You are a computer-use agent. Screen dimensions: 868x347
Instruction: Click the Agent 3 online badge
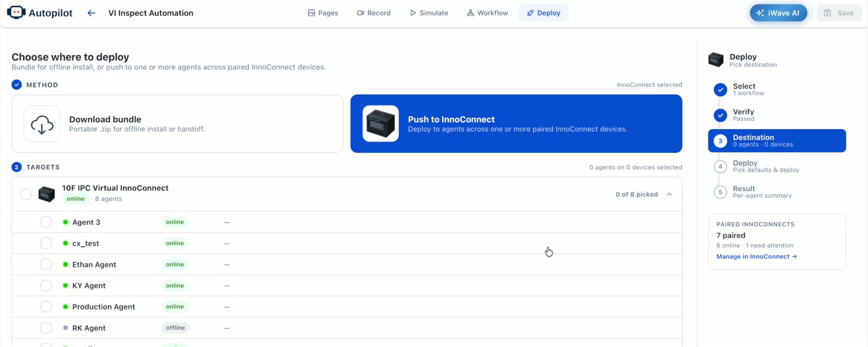tap(175, 222)
